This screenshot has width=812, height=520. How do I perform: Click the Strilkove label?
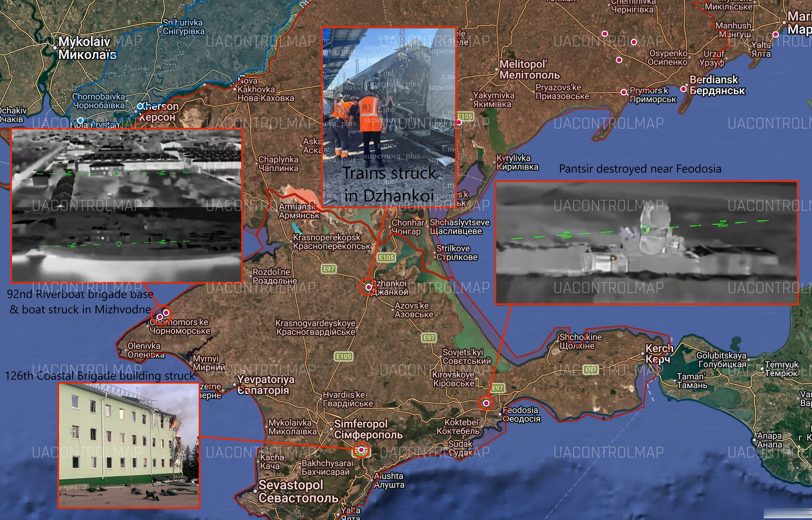click(x=457, y=253)
